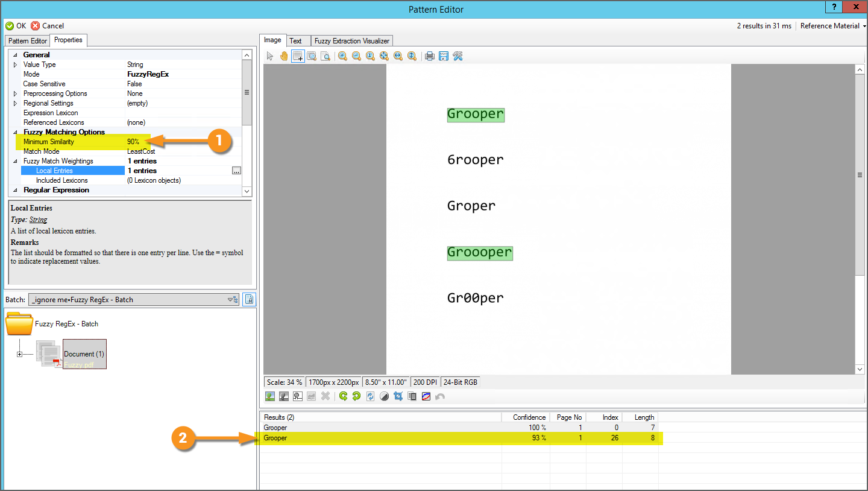Zoom in on the image
The image size is (868, 491).
342,56
